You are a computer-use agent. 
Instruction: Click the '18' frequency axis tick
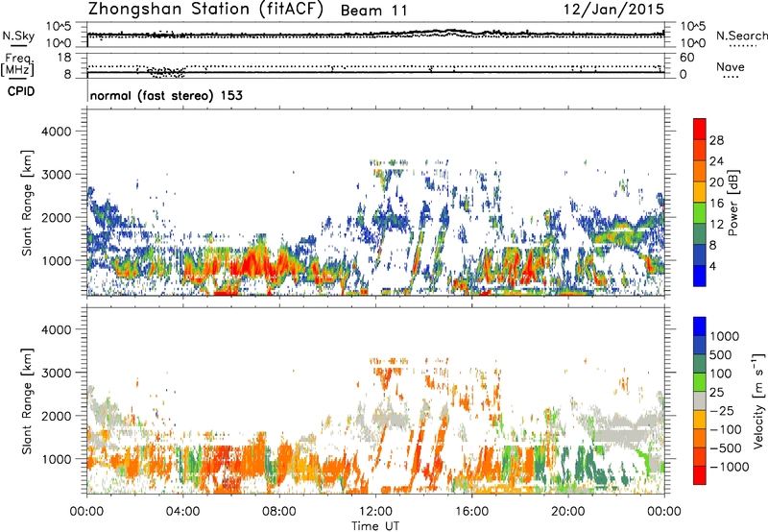point(64,58)
